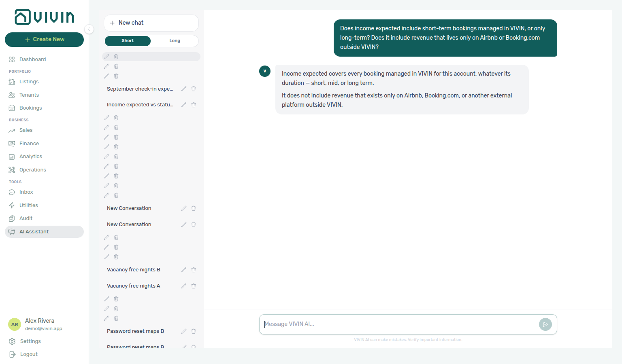This screenshot has height=364, width=622.
Task: Delete the Password reset maps B chat
Action: [x=194, y=331]
